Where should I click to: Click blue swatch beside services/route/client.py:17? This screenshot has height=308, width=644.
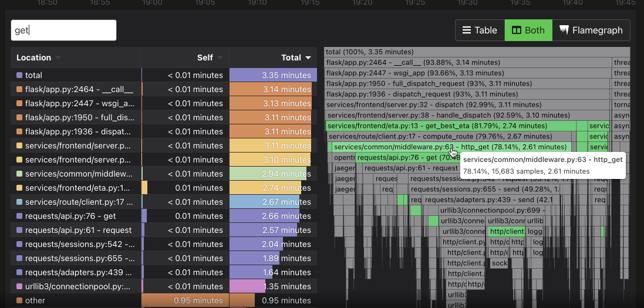(x=19, y=202)
